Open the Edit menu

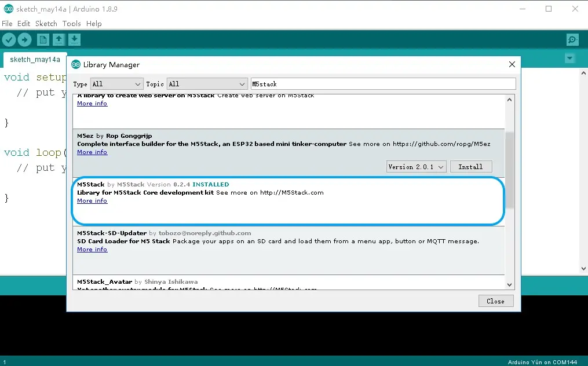pos(24,23)
